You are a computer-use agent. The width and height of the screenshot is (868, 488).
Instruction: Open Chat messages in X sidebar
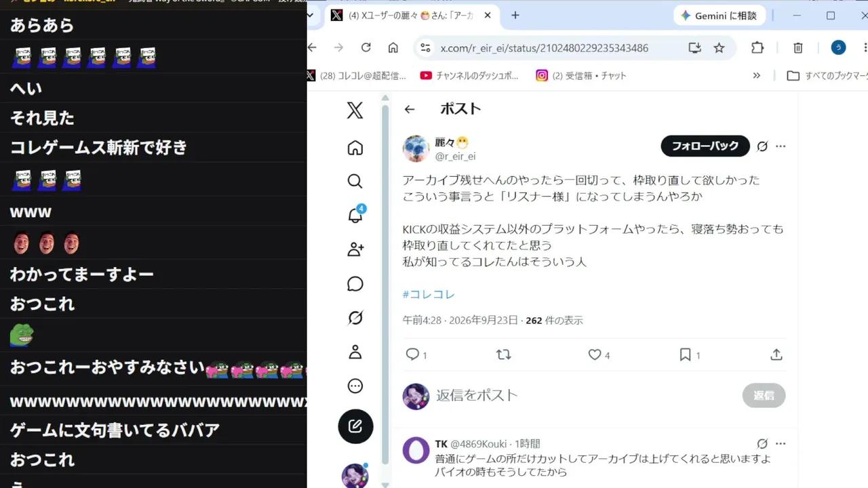355,284
